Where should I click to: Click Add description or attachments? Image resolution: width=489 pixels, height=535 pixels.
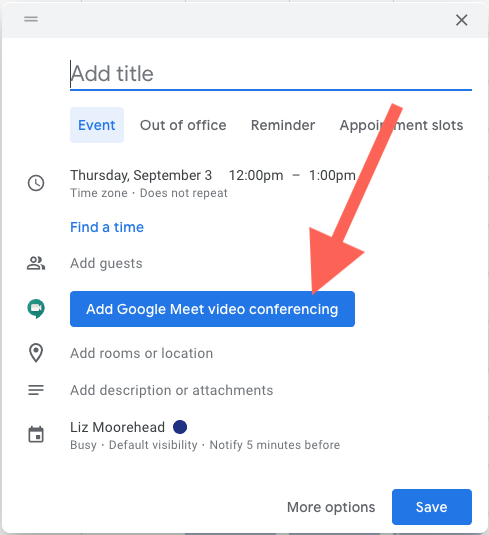(x=172, y=390)
